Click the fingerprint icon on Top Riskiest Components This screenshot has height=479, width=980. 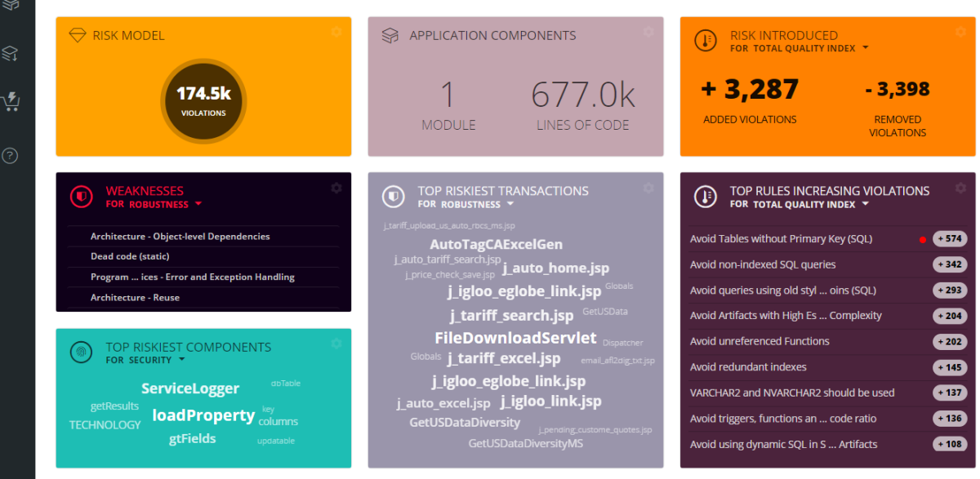click(80, 353)
